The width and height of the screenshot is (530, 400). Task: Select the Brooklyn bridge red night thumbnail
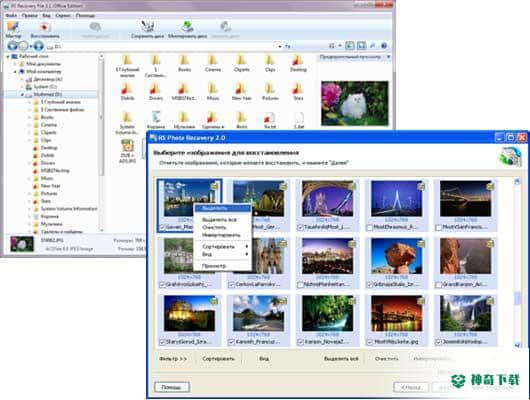click(x=397, y=313)
